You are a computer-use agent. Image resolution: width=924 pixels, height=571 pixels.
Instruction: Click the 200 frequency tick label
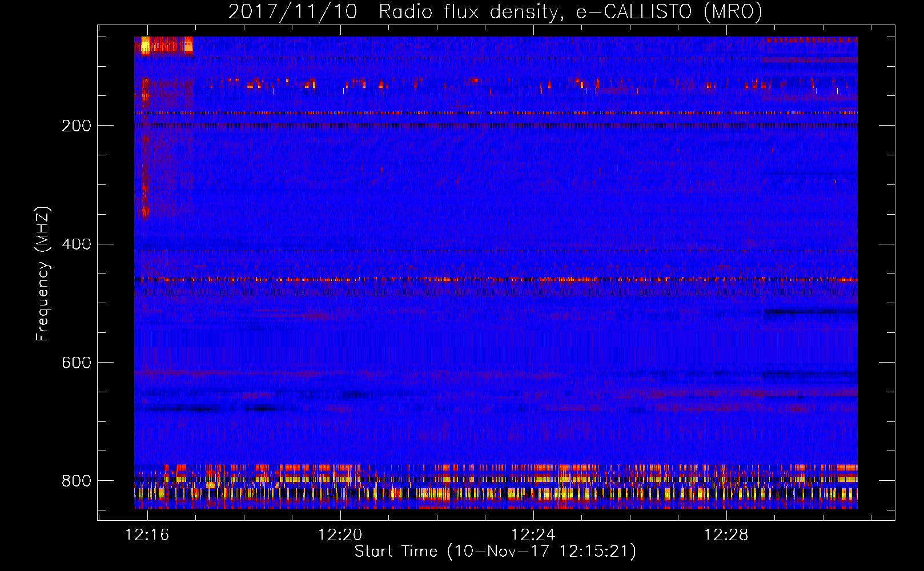click(77, 126)
